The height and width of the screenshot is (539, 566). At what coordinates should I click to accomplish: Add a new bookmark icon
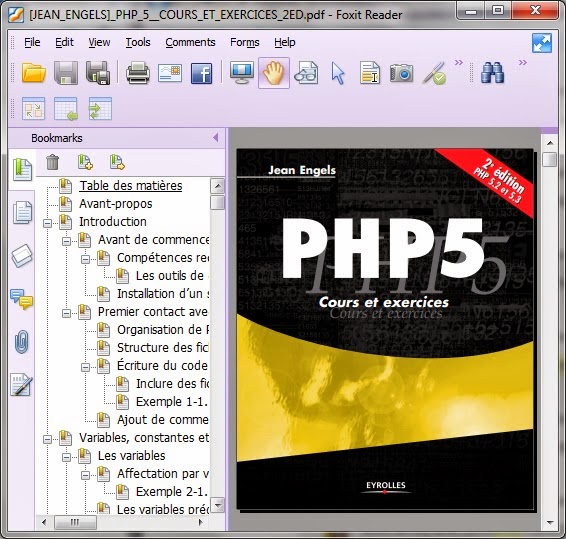tap(85, 162)
